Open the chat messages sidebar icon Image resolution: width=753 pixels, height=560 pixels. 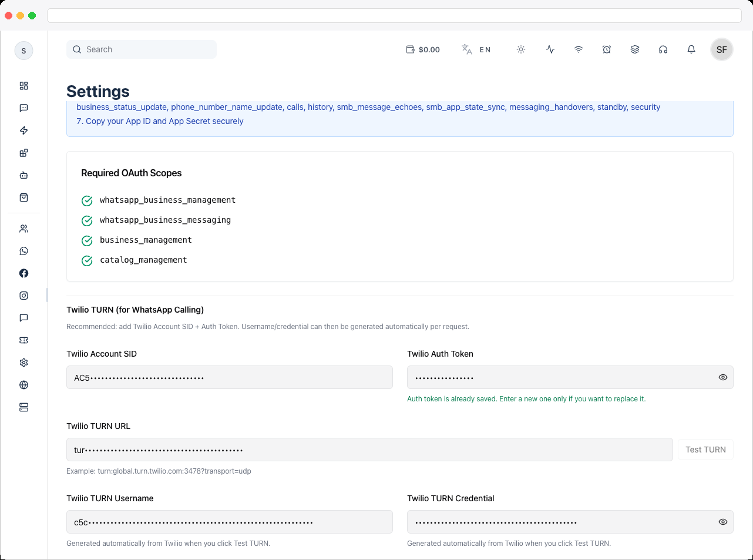(23, 108)
